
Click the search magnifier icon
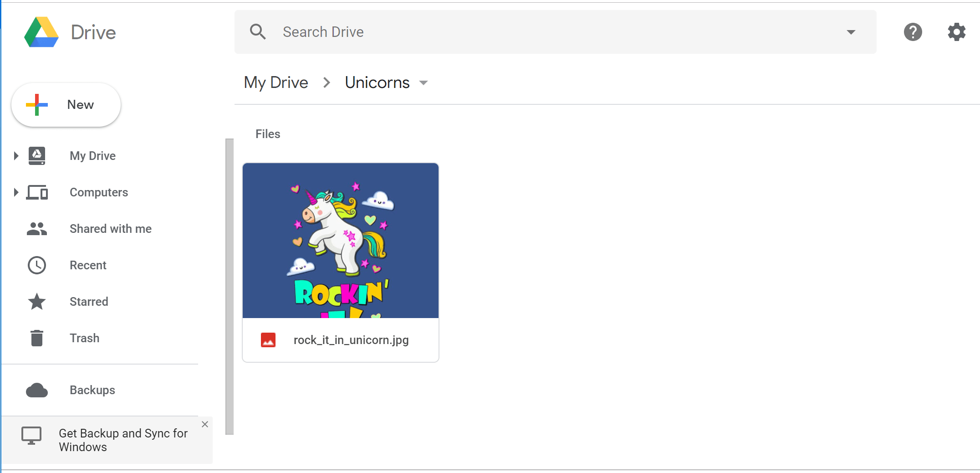pyautogui.click(x=258, y=32)
